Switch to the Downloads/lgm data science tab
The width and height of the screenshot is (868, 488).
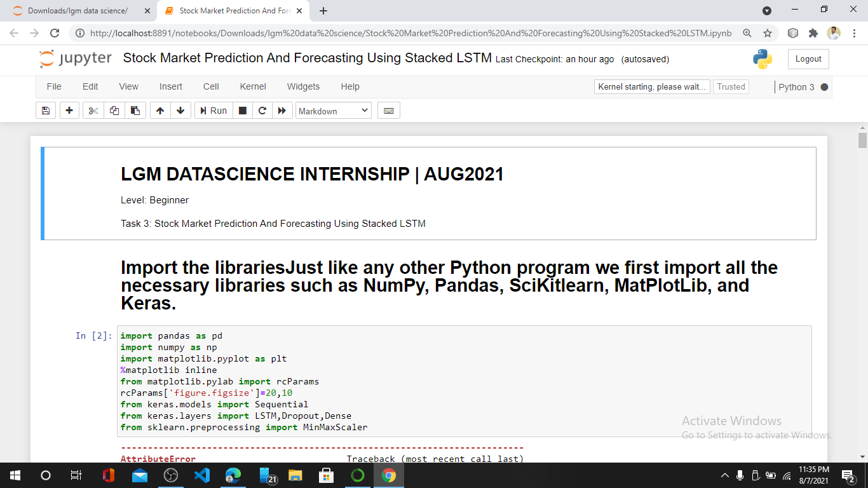click(x=76, y=11)
